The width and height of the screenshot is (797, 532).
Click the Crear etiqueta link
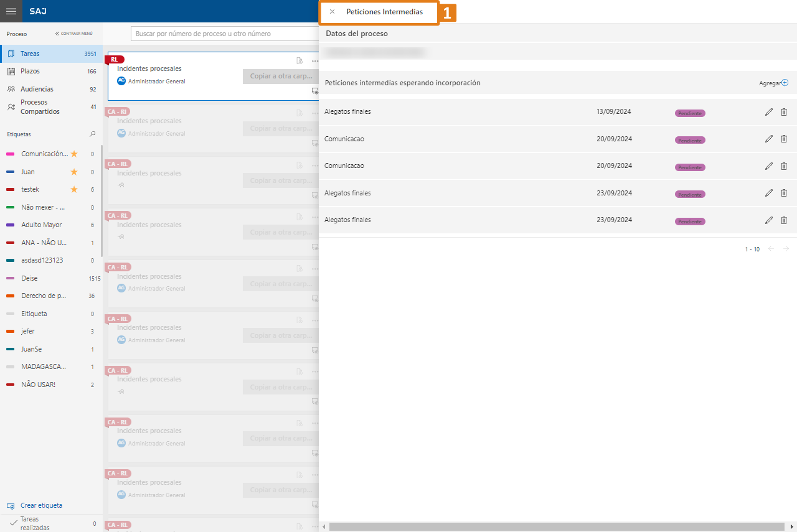(41, 506)
